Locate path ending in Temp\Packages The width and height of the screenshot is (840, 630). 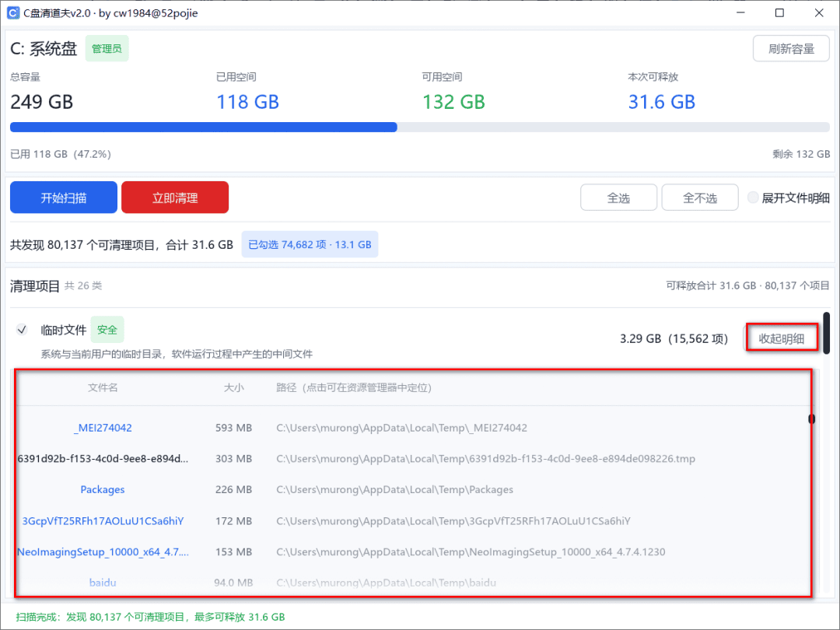[395, 490]
